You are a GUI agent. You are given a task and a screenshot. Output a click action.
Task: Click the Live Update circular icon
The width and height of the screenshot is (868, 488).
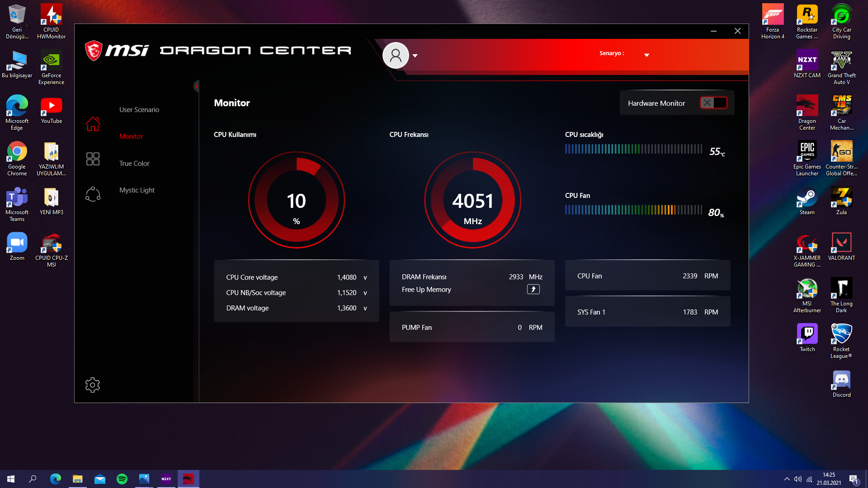click(x=93, y=194)
